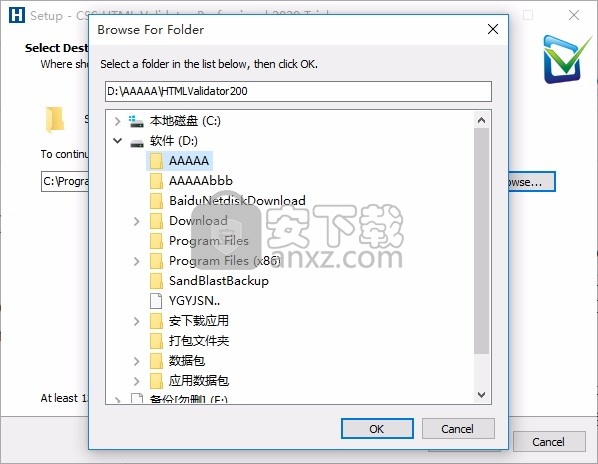Click the HTML Validator logo icon in title bar
Screen dimensions: 598x464
click(16, 15)
